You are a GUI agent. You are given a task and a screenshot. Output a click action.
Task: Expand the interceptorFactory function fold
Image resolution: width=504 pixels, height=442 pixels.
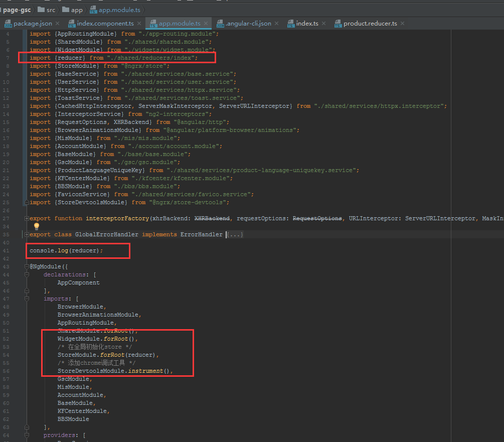click(27, 219)
